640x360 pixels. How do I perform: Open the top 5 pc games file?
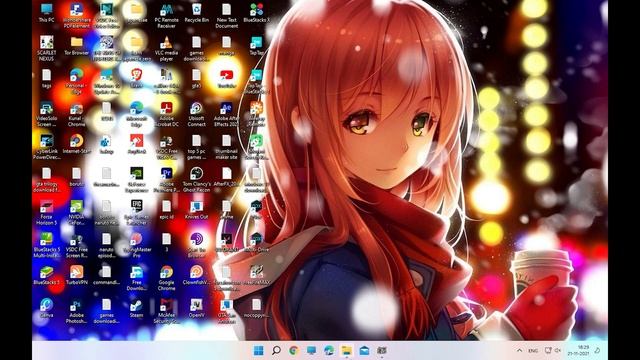196,147
